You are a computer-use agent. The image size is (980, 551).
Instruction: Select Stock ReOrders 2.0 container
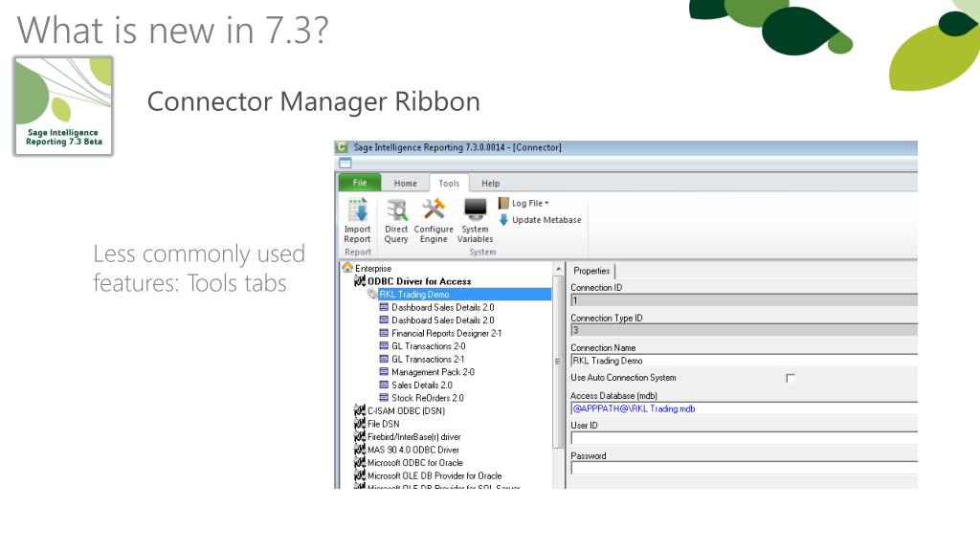(x=428, y=398)
